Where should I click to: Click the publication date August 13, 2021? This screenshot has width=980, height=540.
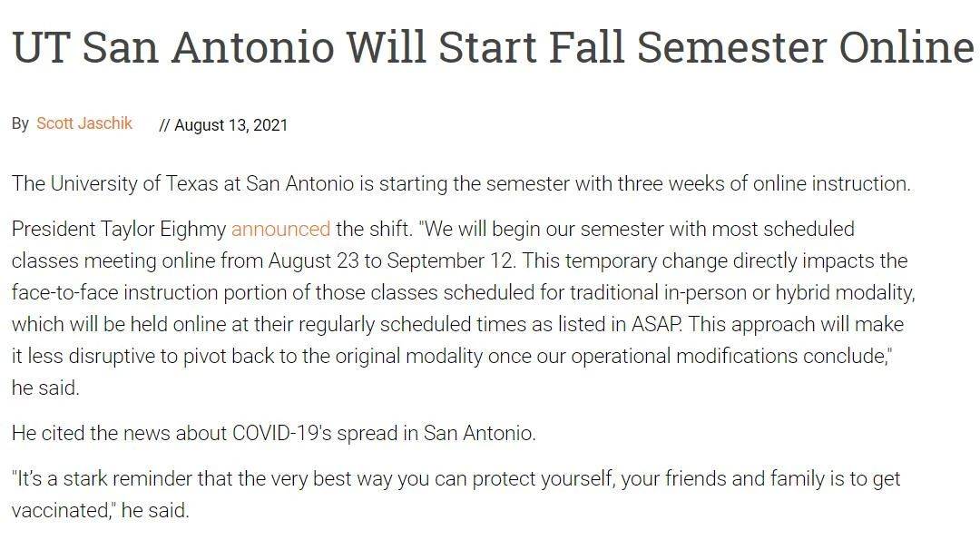(230, 125)
